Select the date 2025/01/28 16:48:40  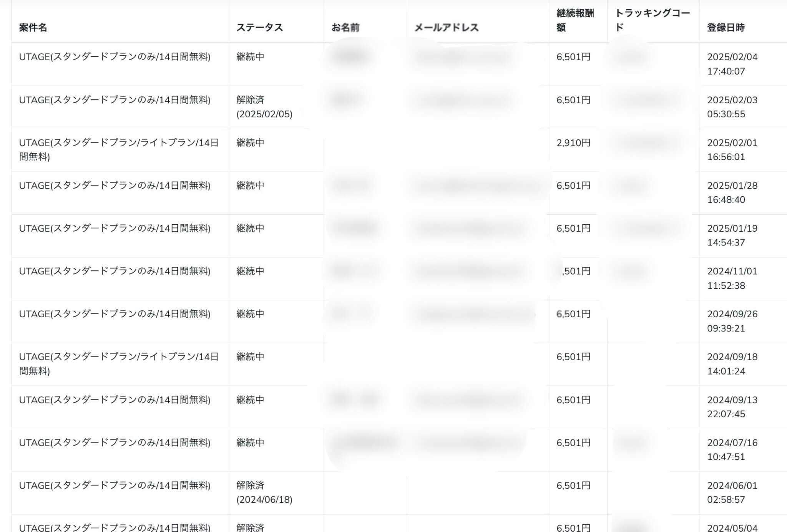coord(732,192)
